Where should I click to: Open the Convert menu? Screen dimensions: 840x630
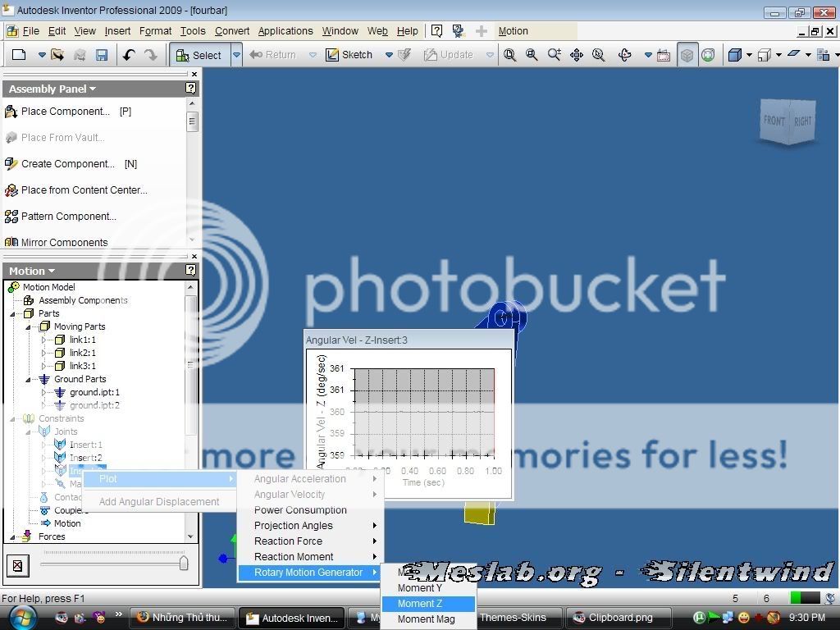click(232, 31)
